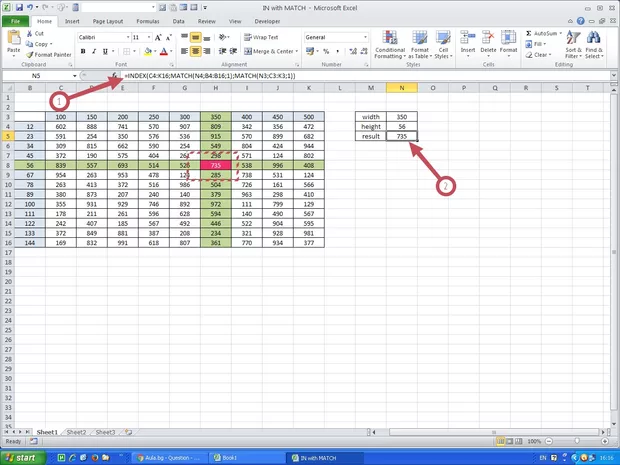Open the File tab
The width and height of the screenshot is (620, 465).
click(15, 21)
